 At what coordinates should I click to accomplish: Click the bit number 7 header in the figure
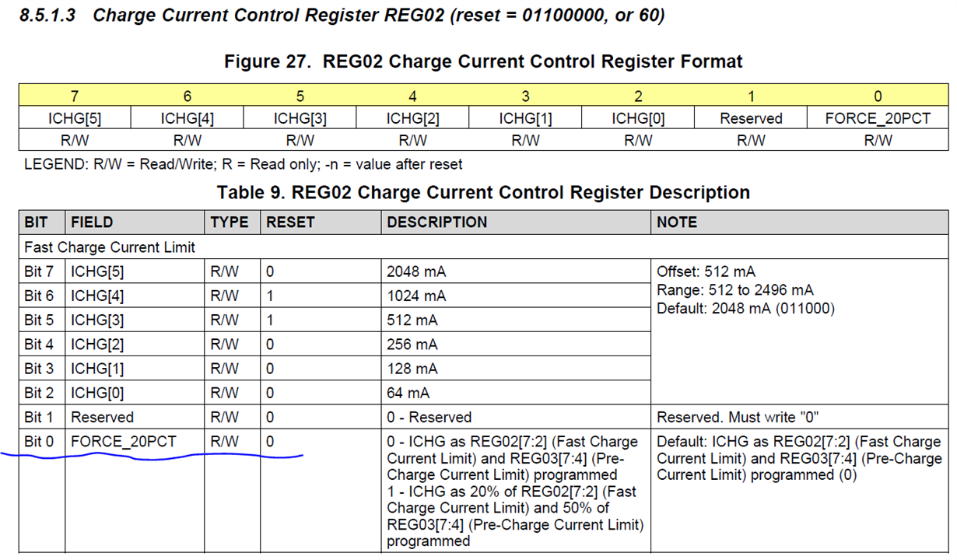75,96
